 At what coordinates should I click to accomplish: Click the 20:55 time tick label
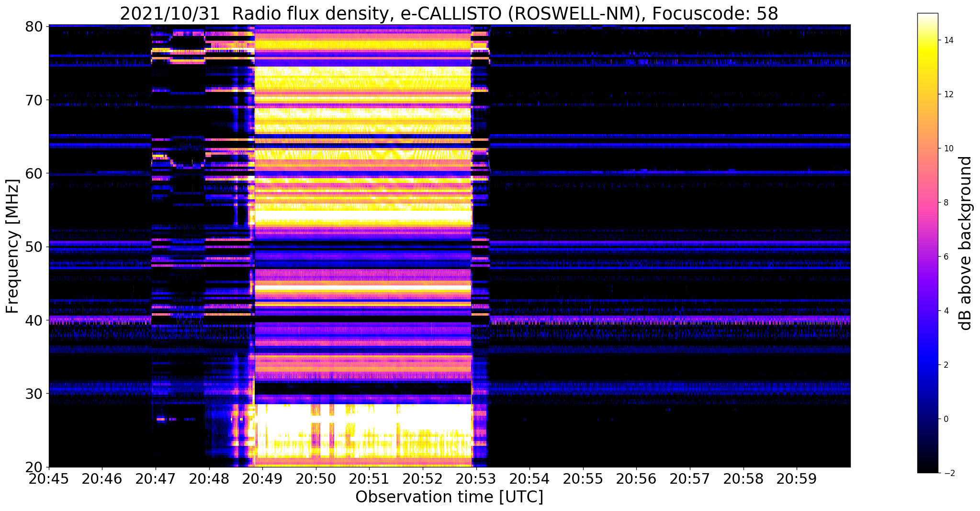tap(583, 478)
